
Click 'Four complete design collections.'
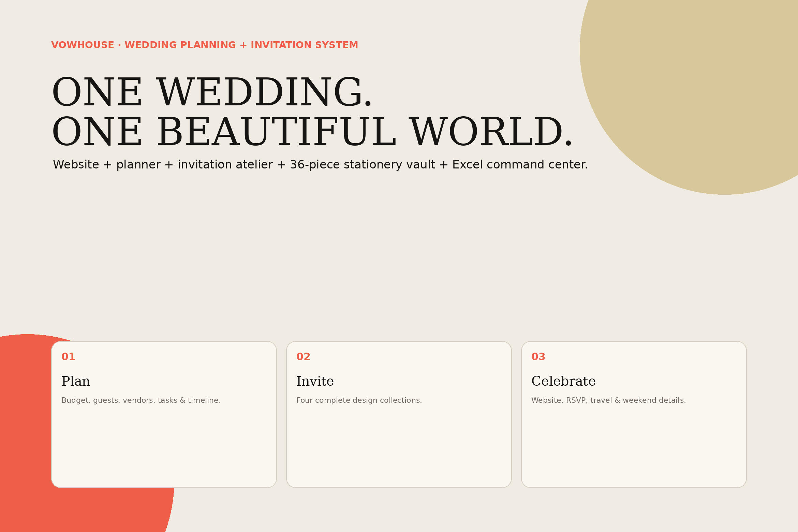[x=359, y=400]
